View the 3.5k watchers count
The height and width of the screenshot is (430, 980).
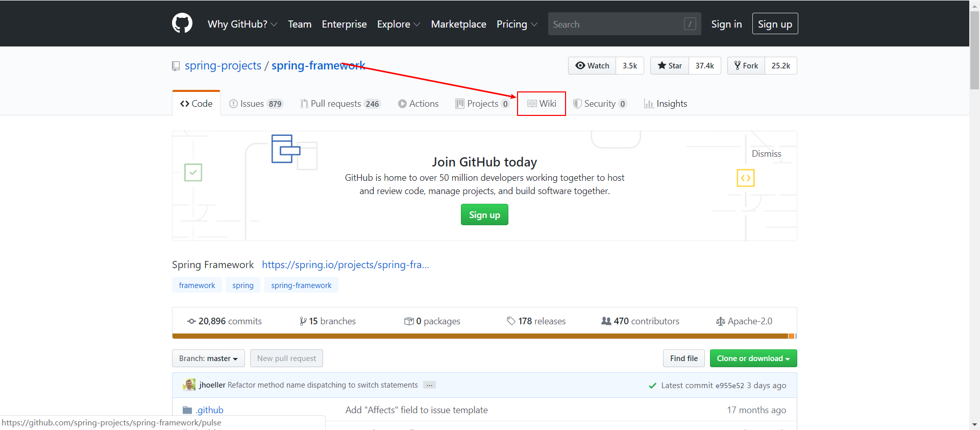point(630,65)
